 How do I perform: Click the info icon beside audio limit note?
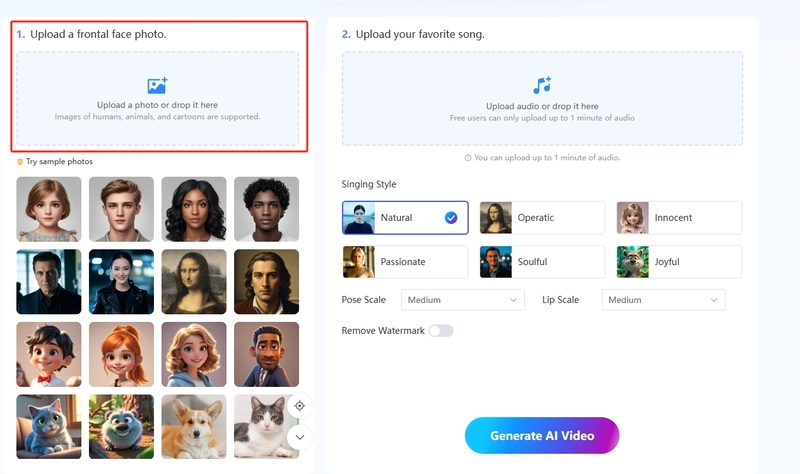(468, 158)
